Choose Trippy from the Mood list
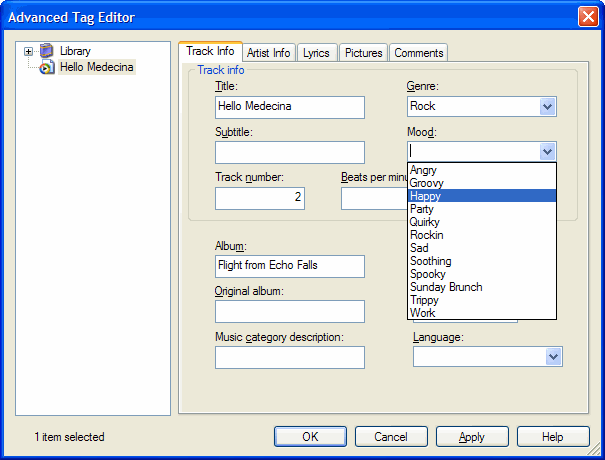 click(x=482, y=300)
